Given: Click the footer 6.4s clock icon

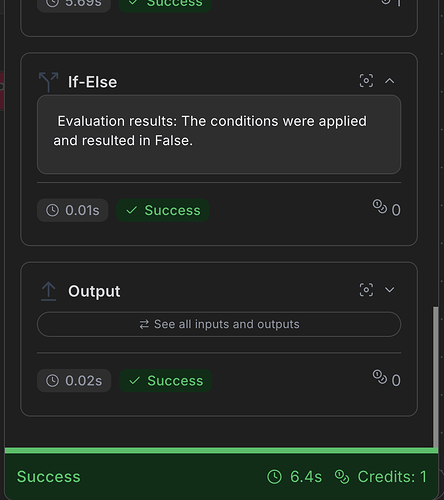Looking at the screenshot, I should [275, 477].
